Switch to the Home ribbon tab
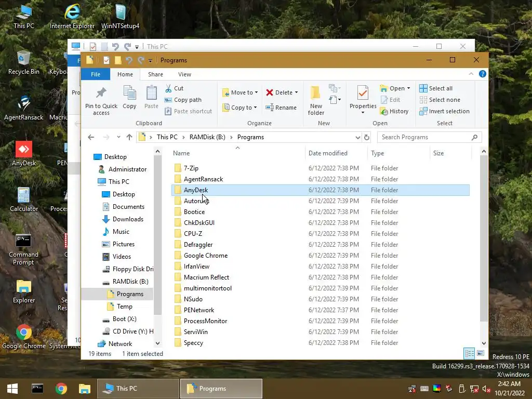532x399 pixels. pyautogui.click(x=125, y=74)
